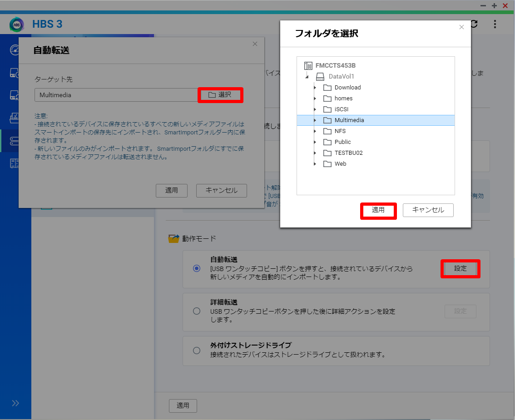
Task: Expand the Download folder tree arrow
Action: (315, 88)
